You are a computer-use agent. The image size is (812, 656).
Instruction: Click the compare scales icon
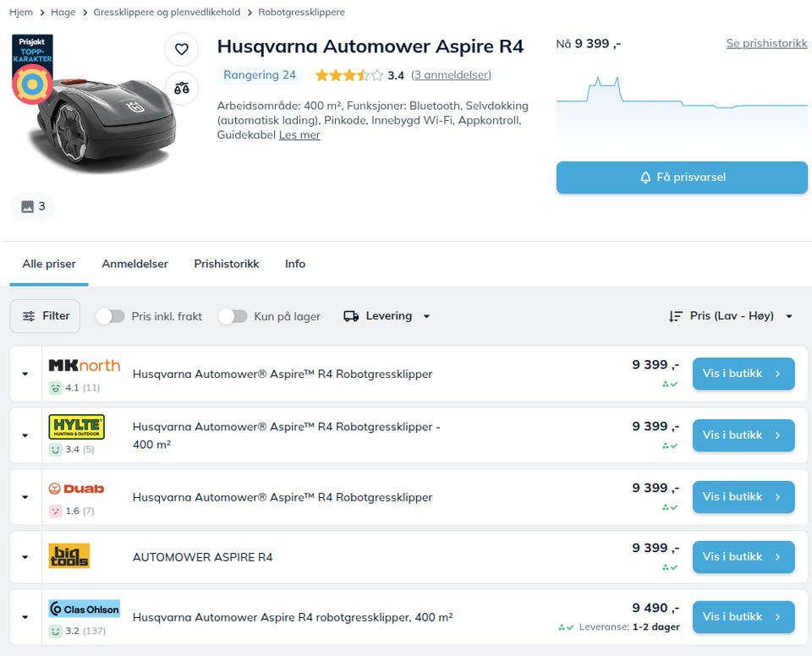[x=181, y=88]
